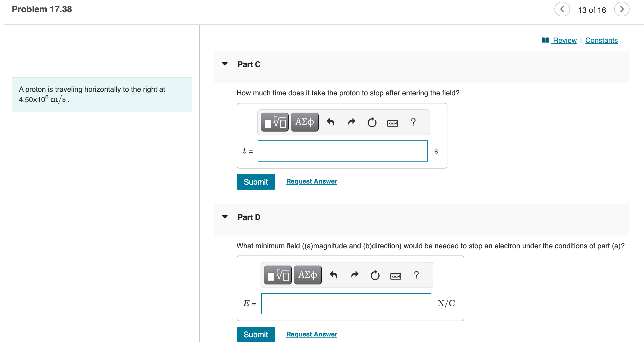Click inside the t = answer field
This screenshot has height=342, width=644.
click(343, 151)
